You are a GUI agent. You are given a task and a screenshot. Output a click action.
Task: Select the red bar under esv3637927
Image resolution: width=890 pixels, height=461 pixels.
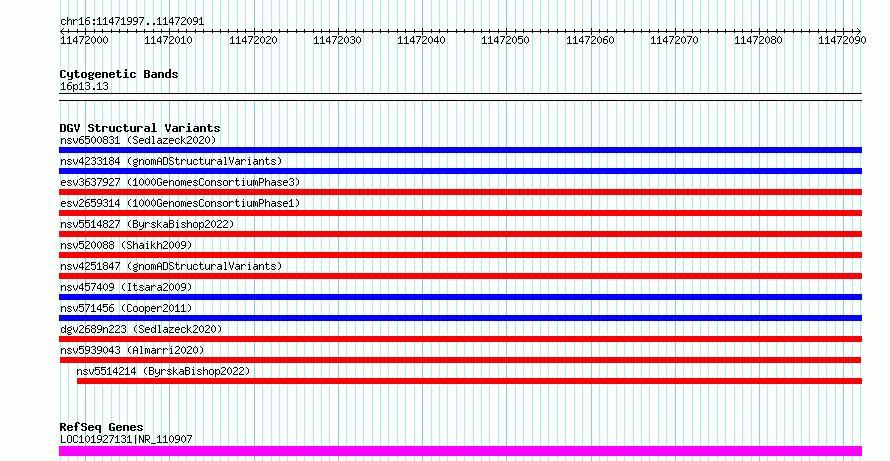tap(460, 192)
